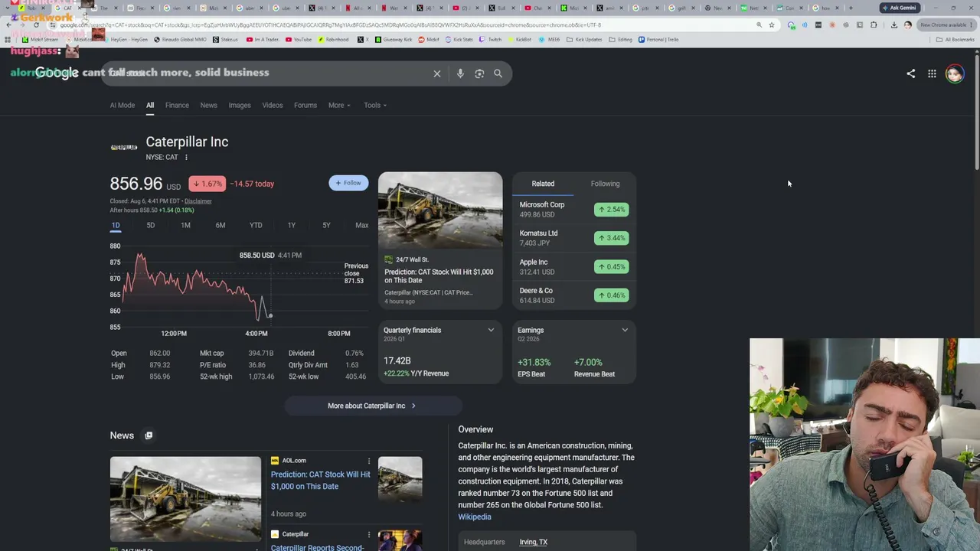Expand the Quarterly financials card
This screenshot has width=980, height=551.
click(491, 331)
